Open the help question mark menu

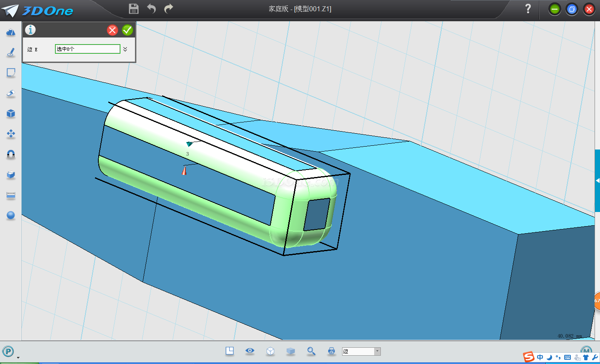point(528,9)
